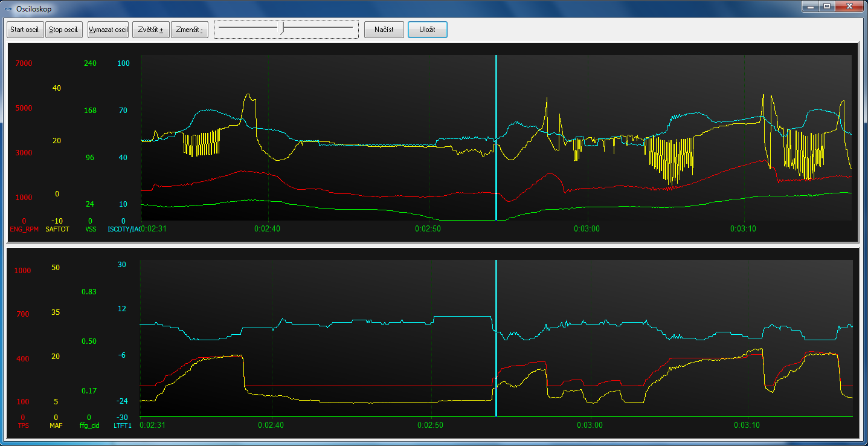Screen dimensions: 868x446
Task: Zoom in with the Zvětšit + button
Action: pyautogui.click(x=150, y=30)
